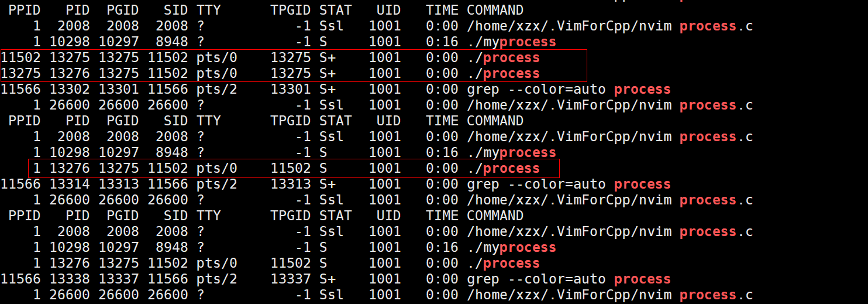Select ./process command in the PID 13275 row
Viewport: 868px width, 304px height.
click(504, 57)
